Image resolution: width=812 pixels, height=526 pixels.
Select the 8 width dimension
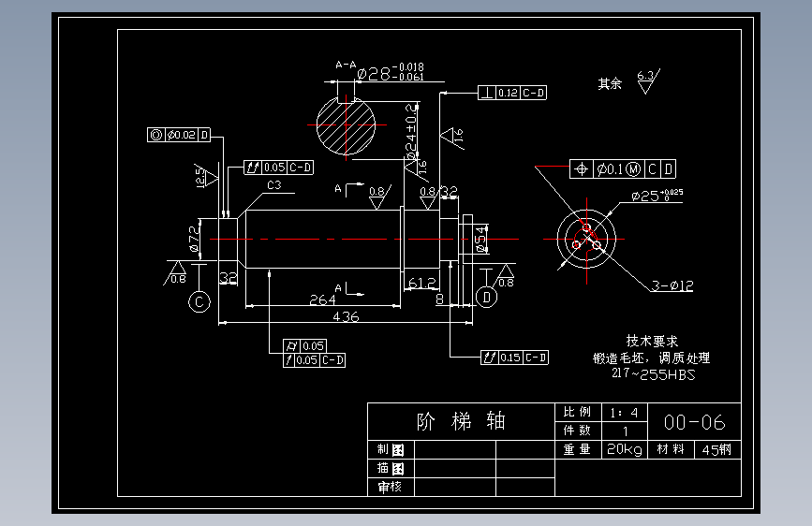439,299
